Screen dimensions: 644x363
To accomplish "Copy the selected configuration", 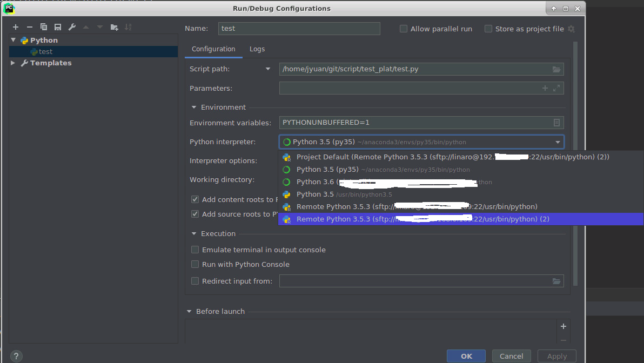I will [44, 27].
